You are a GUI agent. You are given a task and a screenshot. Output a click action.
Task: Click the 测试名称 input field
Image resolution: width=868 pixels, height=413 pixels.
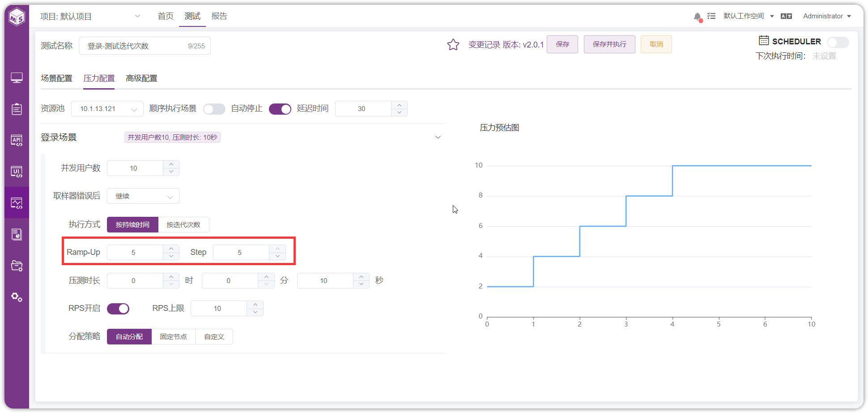click(145, 46)
